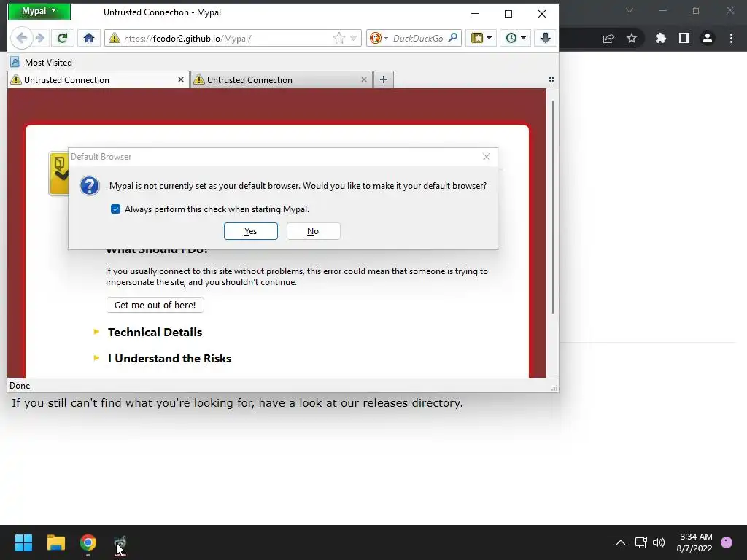Image resolution: width=747 pixels, height=560 pixels.
Task: Open the notification badge in the tray
Action: (x=727, y=542)
